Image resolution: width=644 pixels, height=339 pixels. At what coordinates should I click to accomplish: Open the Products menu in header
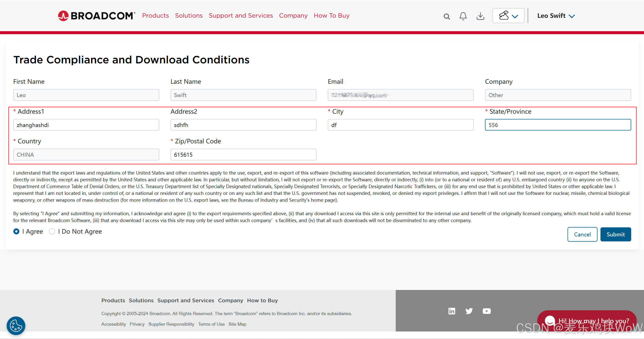click(155, 16)
